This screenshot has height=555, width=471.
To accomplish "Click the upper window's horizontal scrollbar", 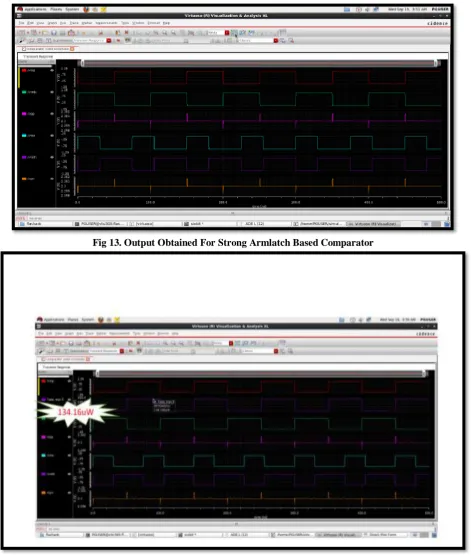I will [233, 213].
